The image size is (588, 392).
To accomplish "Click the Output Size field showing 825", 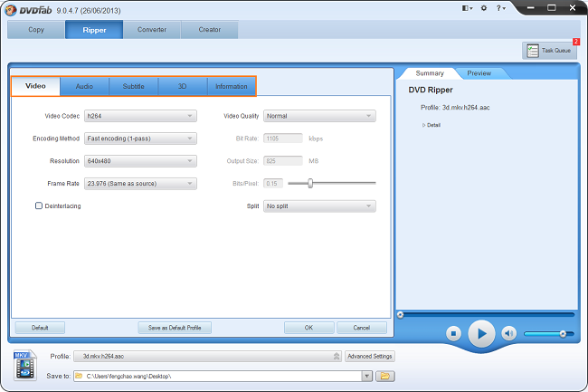I will (x=283, y=161).
